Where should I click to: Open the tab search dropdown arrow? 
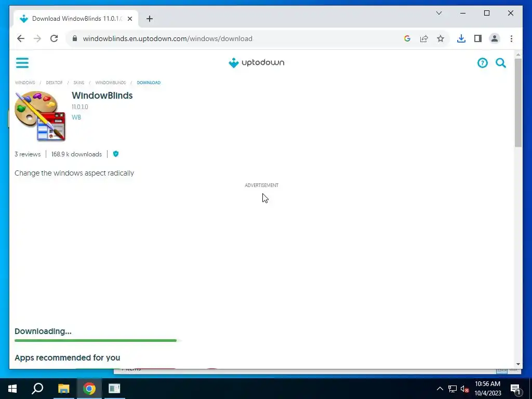438,13
